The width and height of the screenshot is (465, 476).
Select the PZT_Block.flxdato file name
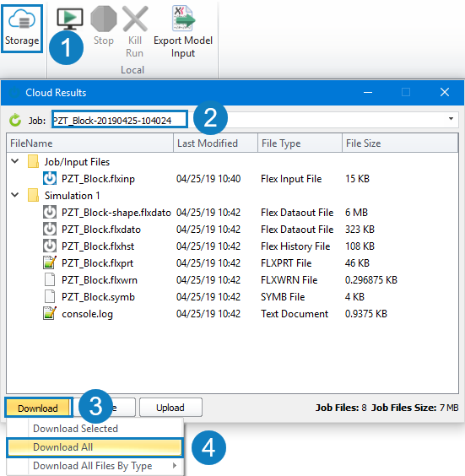(x=101, y=230)
